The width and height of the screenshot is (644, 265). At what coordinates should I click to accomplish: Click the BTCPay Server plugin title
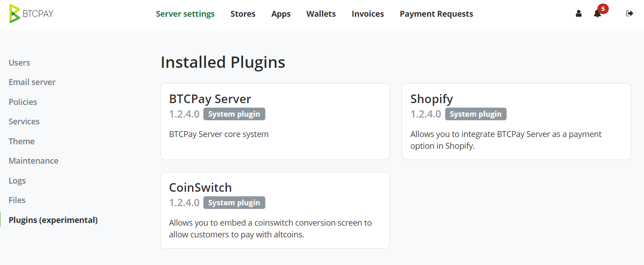pyautogui.click(x=210, y=99)
